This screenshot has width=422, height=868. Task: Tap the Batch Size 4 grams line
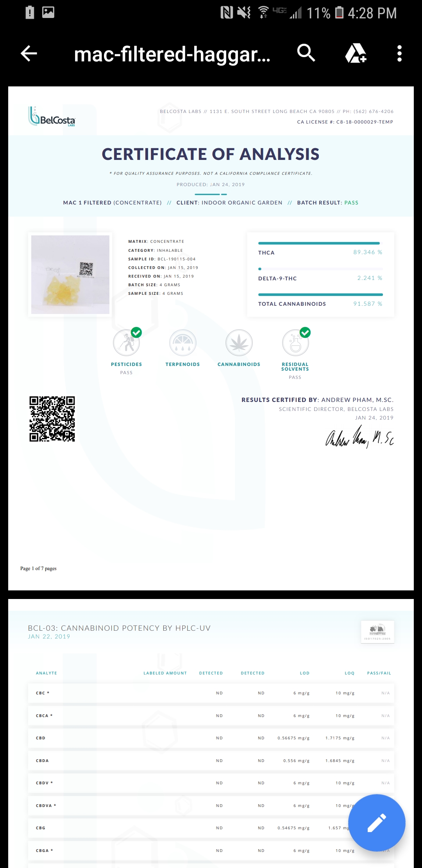(154, 285)
